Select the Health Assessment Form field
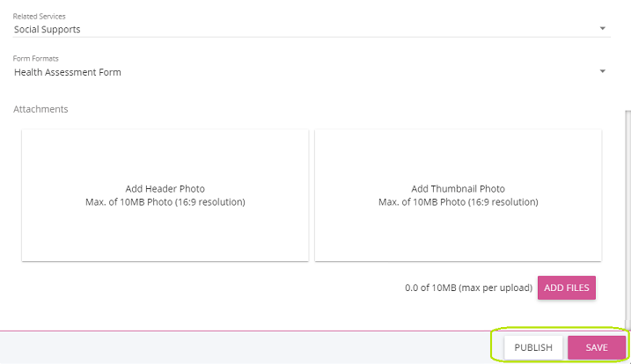 pos(299,72)
